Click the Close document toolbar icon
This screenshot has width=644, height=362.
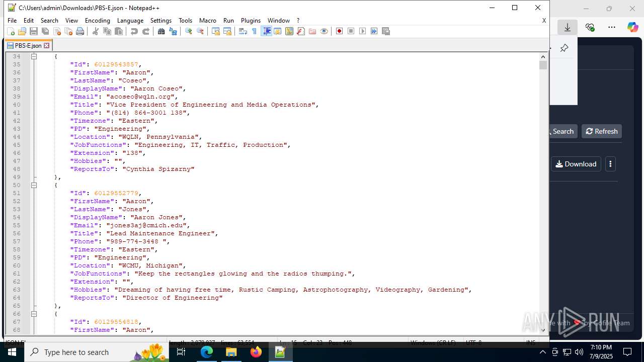point(57,31)
